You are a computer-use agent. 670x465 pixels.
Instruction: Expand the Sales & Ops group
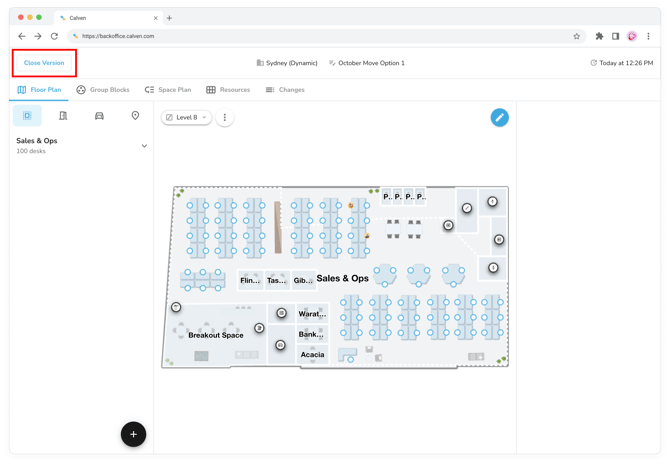pyautogui.click(x=144, y=146)
